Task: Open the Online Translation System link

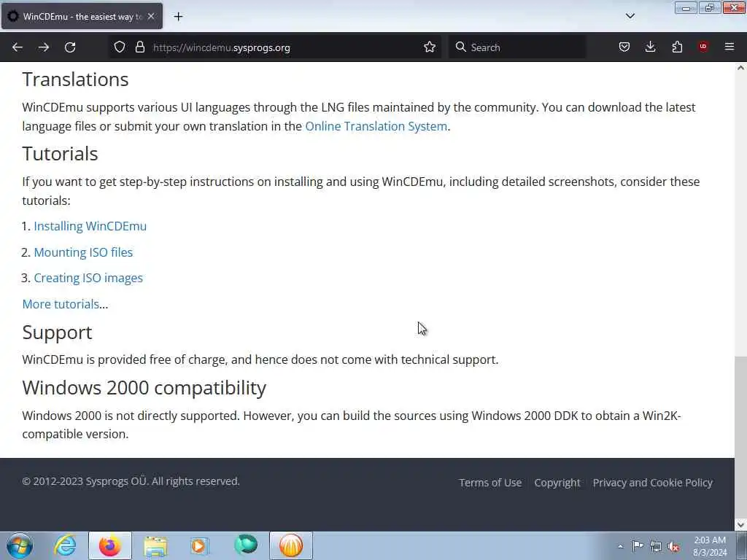Action: tap(376, 126)
